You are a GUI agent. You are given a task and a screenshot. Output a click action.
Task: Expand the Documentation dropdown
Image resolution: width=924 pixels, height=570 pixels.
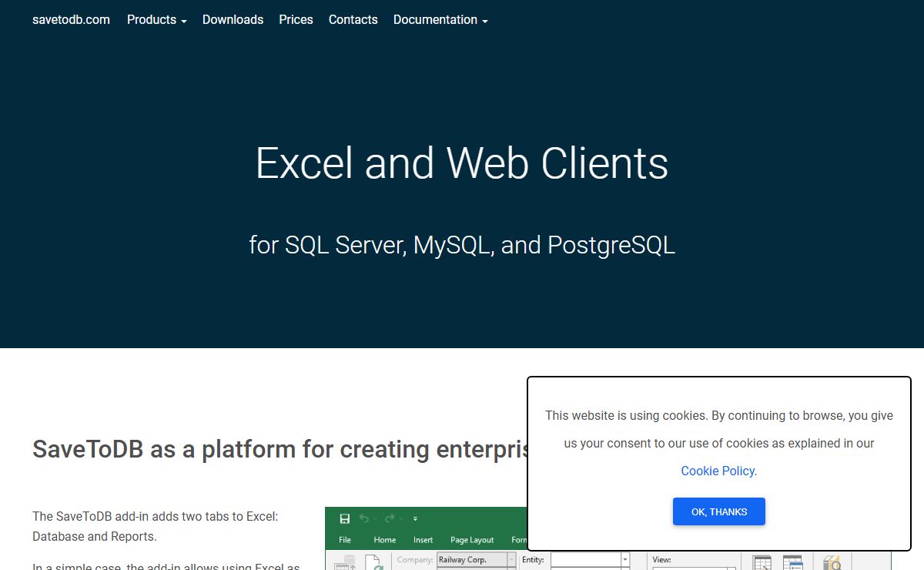[x=440, y=20]
